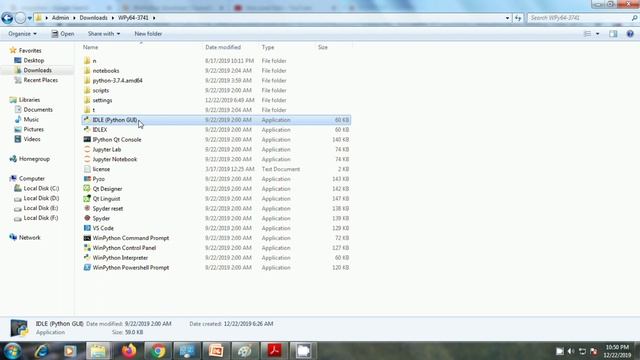Select the scripts folder icon
The width and height of the screenshot is (640, 360).
pyautogui.click(x=87, y=90)
